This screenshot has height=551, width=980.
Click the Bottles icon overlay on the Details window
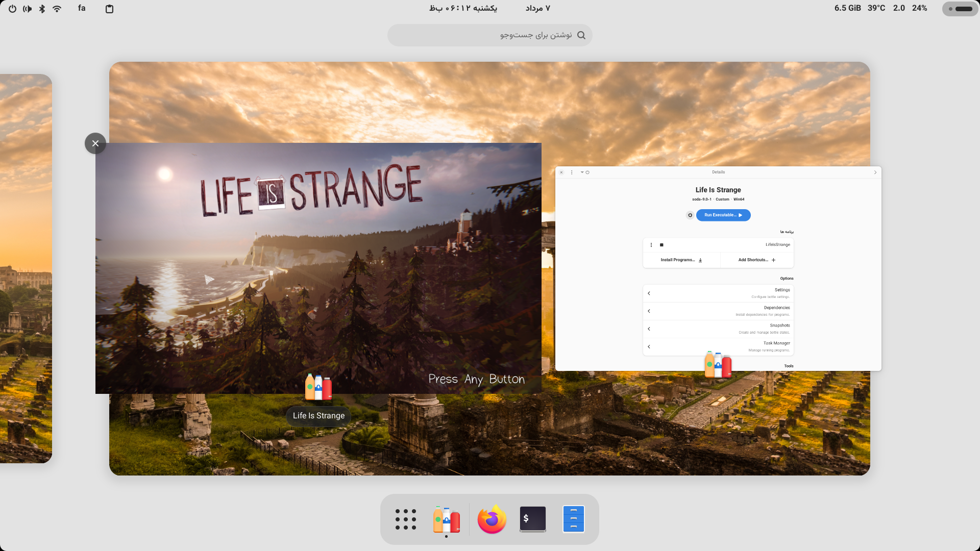coord(718,364)
